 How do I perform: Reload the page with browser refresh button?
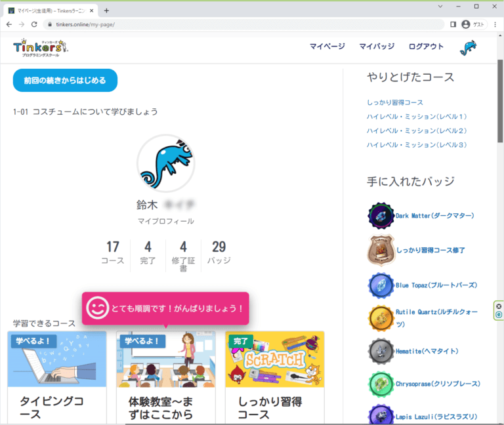pos(35,24)
